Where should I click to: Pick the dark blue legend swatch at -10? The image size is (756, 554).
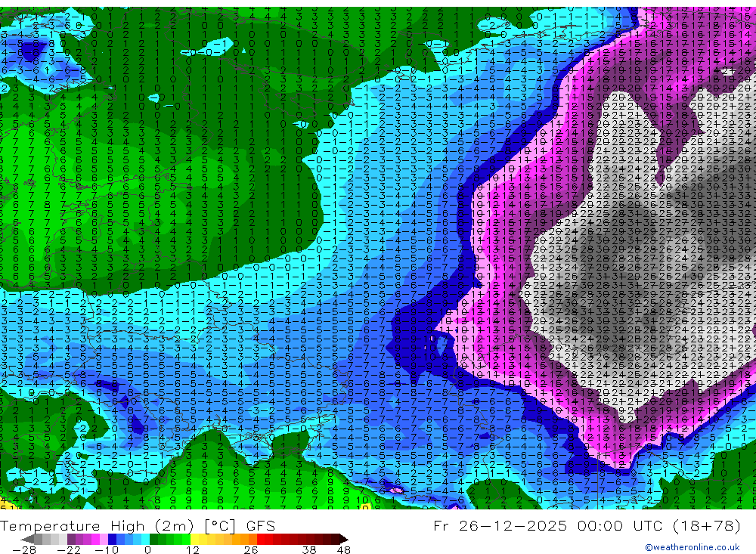(x=113, y=539)
